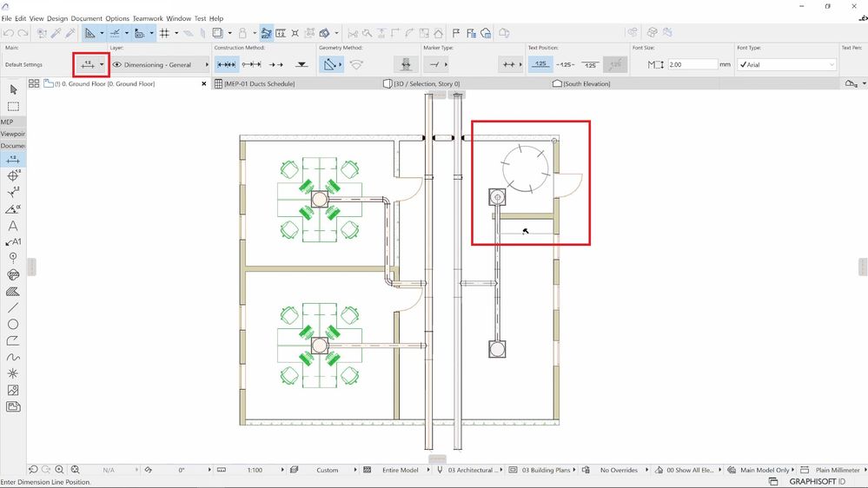Open the File menu
The height and width of the screenshot is (488, 868).
(x=7, y=18)
